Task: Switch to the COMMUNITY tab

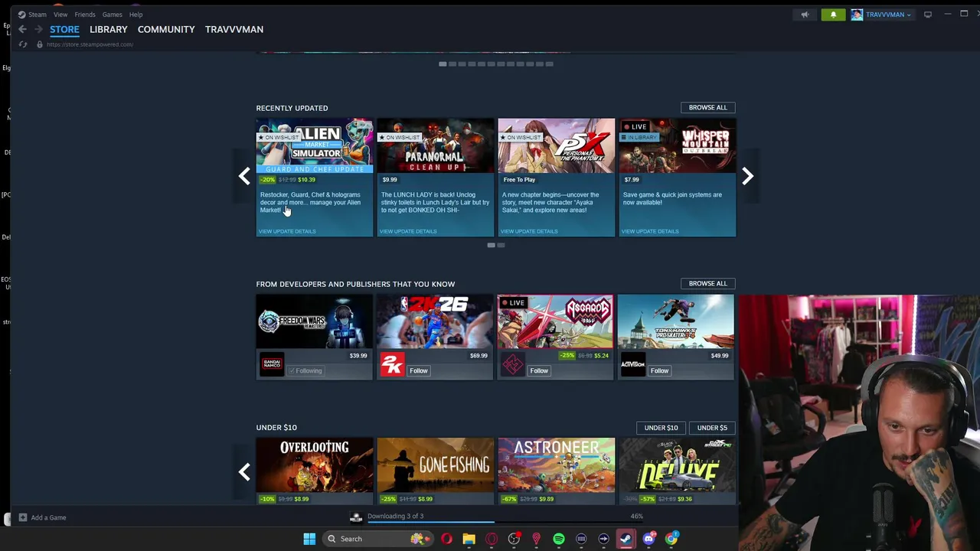Action: pyautogui.click(x=166, y=29)
